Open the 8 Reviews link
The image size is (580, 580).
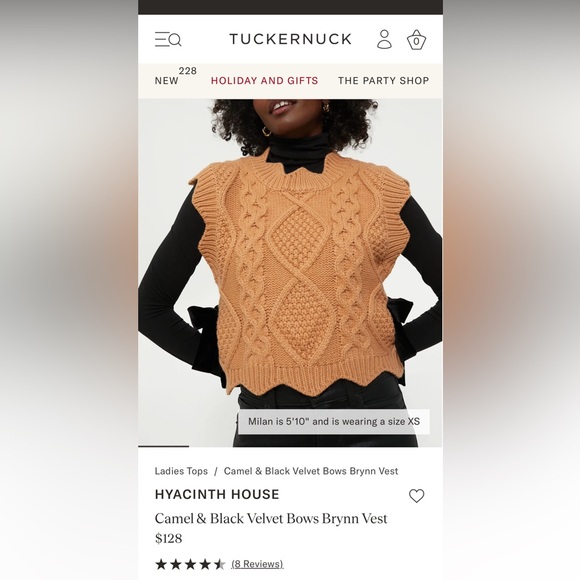[257, 564]
